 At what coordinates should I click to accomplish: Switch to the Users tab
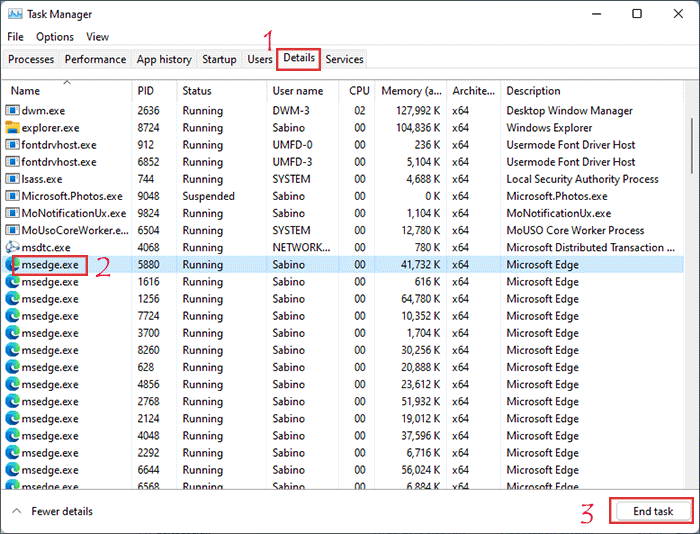tap(260, 59)
